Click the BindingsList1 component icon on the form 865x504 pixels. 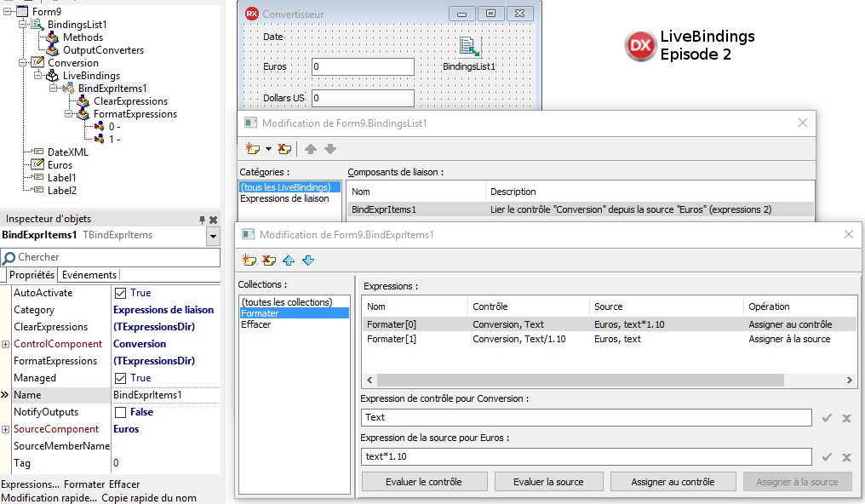[468, 47]
